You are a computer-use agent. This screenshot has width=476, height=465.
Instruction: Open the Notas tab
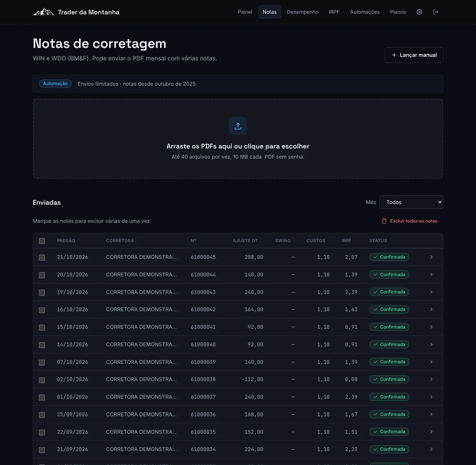[270, 12]
